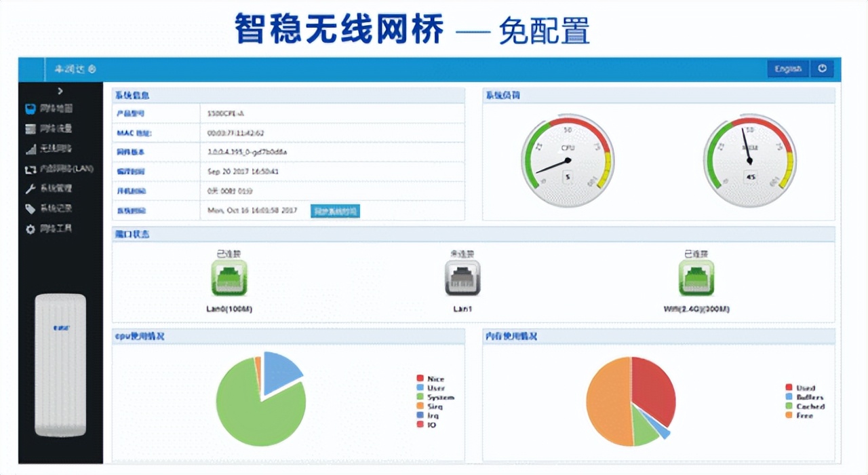This screenshot has width=868, height=475.
Task: Open 系统管理 via the wrench icon
Action: click(x=29, y=189)
